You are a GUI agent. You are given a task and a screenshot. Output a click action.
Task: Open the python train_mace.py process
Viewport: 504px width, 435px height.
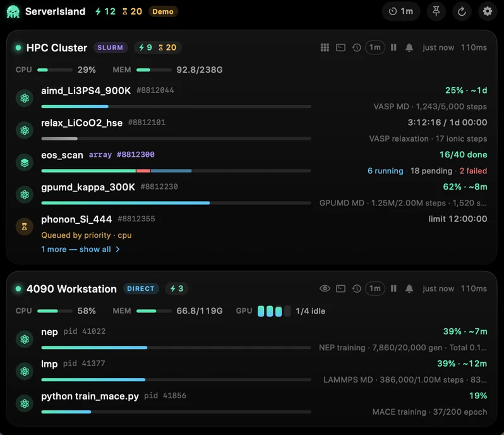(x=251, y=404)
